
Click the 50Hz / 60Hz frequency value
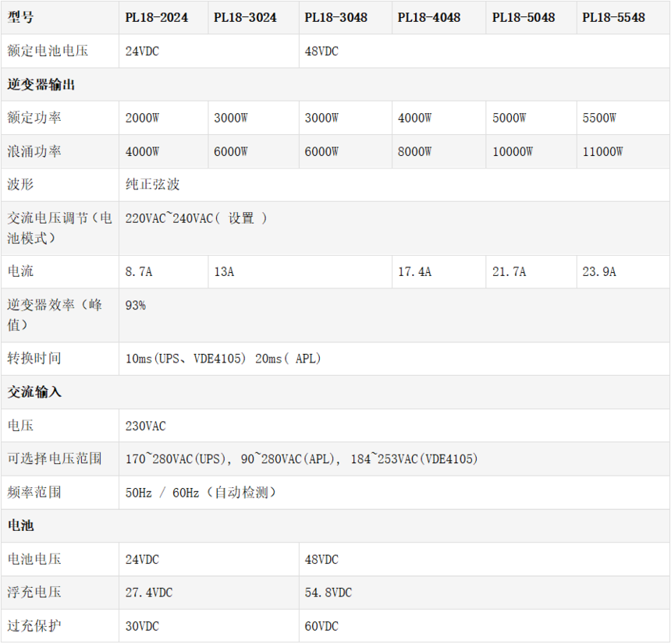coord(201,493)
